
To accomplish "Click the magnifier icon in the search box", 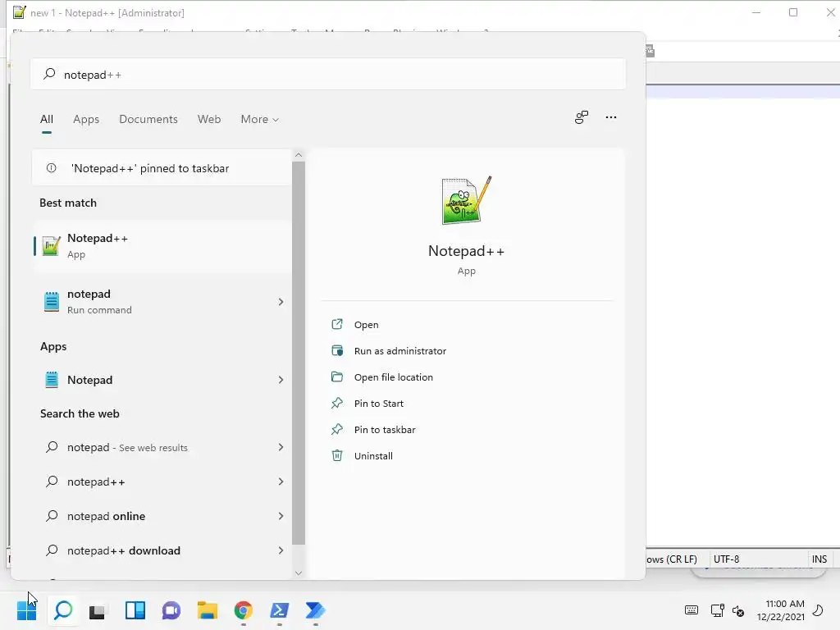I will pos(49,74).
